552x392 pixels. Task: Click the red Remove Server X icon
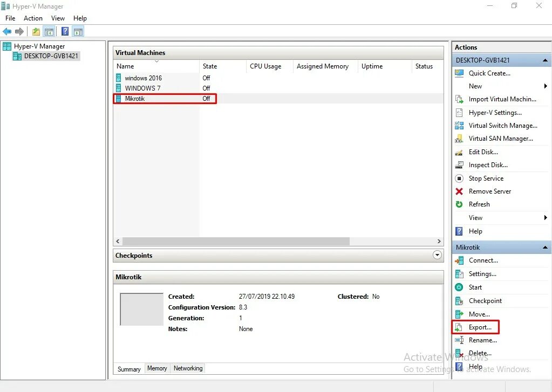[459, 191]
